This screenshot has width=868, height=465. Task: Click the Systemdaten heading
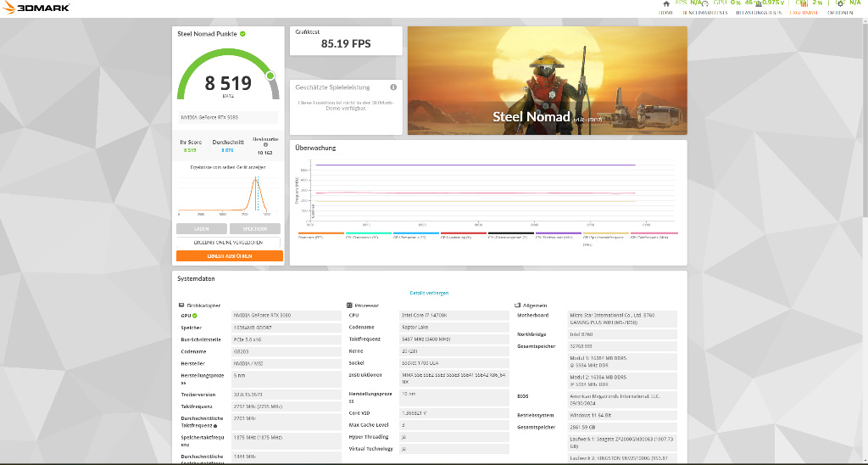click(196, 279)
